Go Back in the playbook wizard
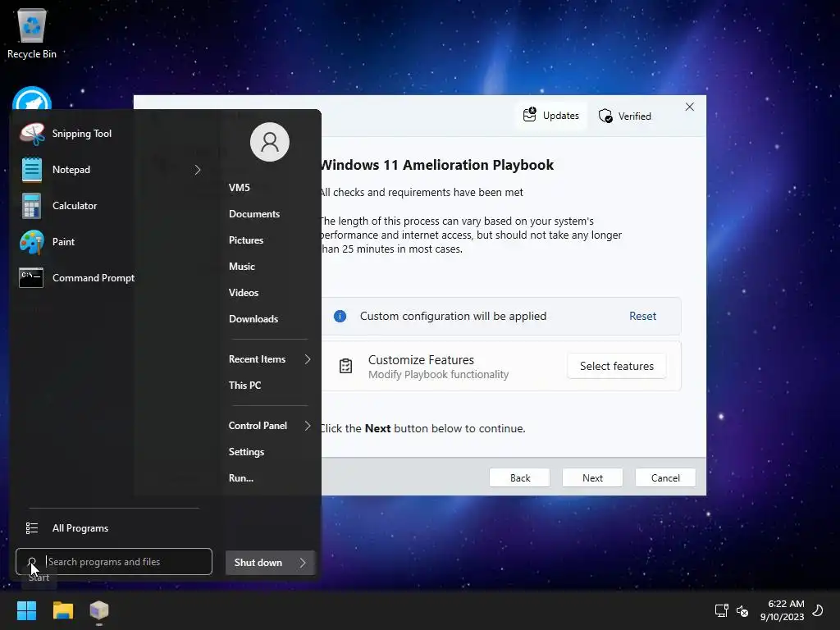Viewport: 840px width, 630px height. tap(519, 478)
